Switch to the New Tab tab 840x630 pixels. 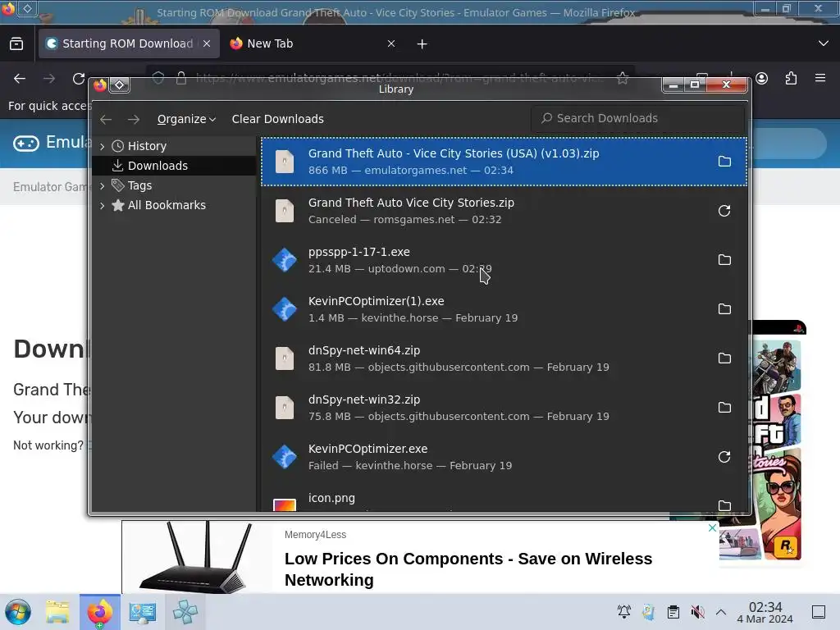pyautogui.click(x=311, y=43)
